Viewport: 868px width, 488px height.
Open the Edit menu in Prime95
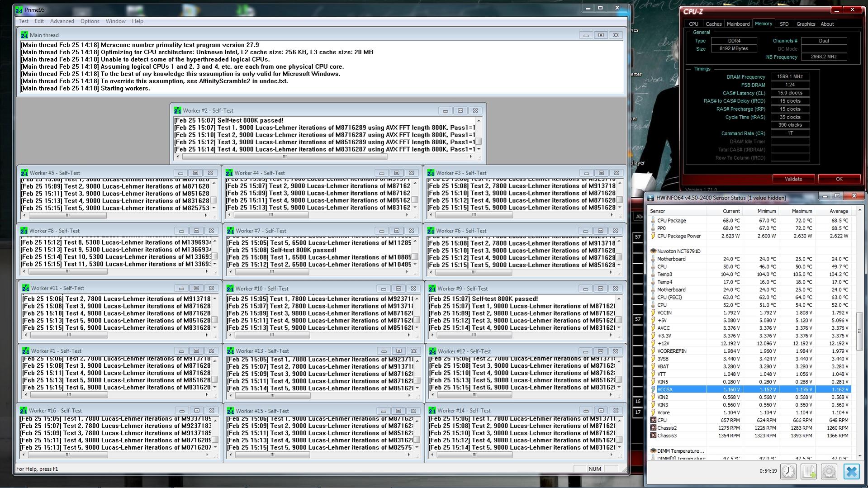tap(39, 21)
